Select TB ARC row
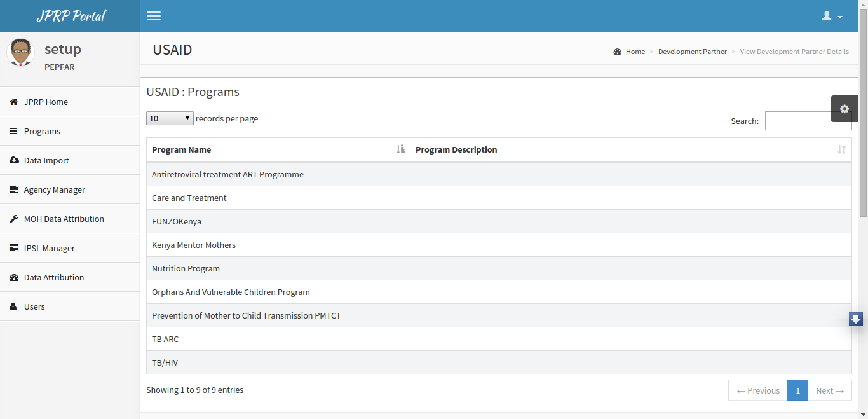The width and height of the screenshot is (868, 419). pyautogui.click(x=499, y=339)
